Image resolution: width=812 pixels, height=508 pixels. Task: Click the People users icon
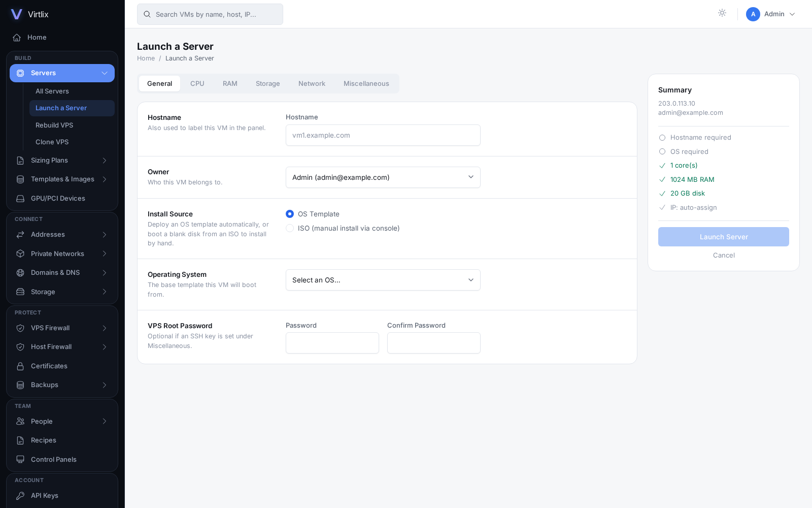(20, 422)
